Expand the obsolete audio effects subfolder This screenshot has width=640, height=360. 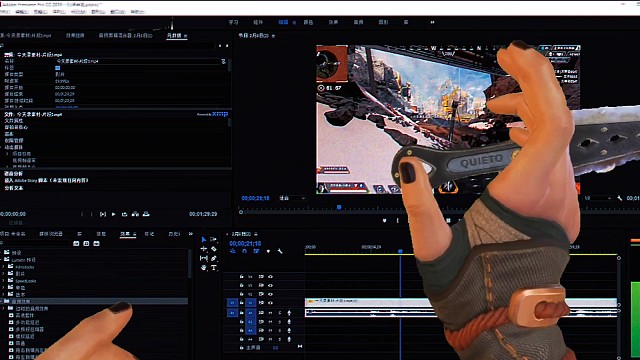pyautogui.click(x=4, y=309)
